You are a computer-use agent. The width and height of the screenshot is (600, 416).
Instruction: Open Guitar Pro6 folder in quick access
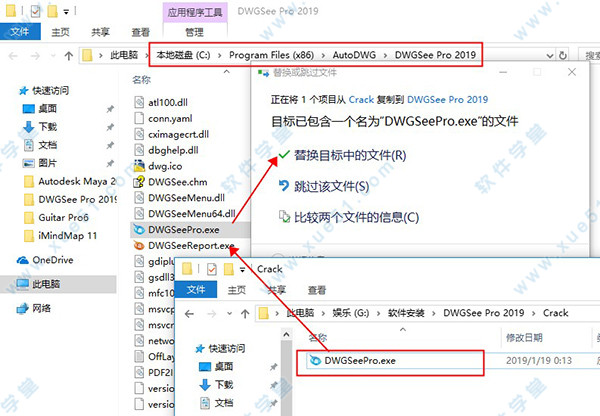pos(63,217)
